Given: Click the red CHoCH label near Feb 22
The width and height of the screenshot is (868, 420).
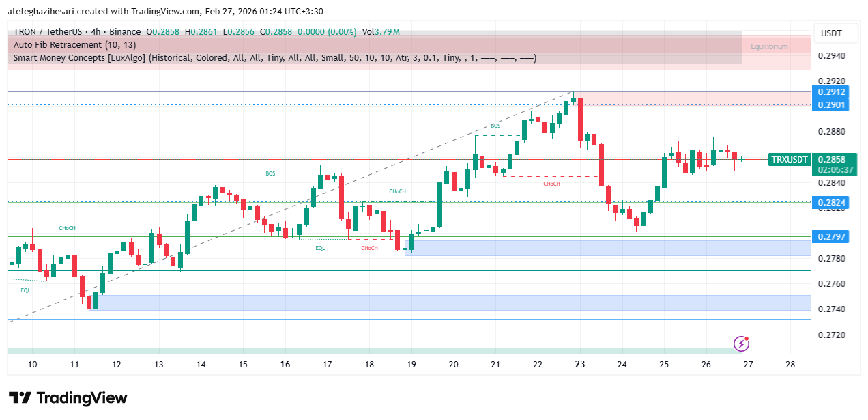Looking at the screenshot, I should pyautogui.click(x=551, y=184).
